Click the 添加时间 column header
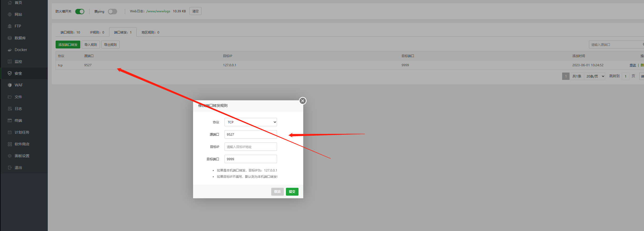This screenshot has height=231, width=644. pyautogui.click(x=579, y=56)
